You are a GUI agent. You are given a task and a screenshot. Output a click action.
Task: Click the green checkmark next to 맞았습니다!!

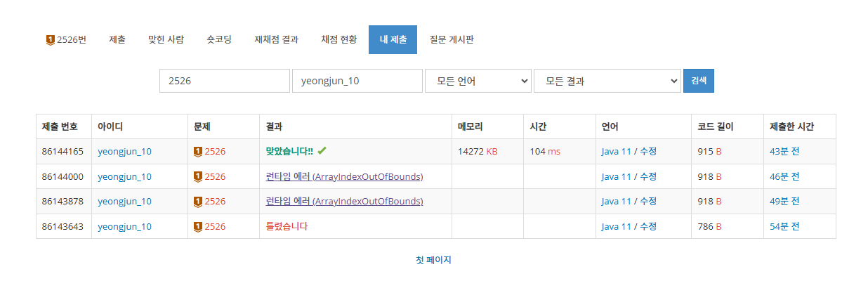(x=322, y=151)
